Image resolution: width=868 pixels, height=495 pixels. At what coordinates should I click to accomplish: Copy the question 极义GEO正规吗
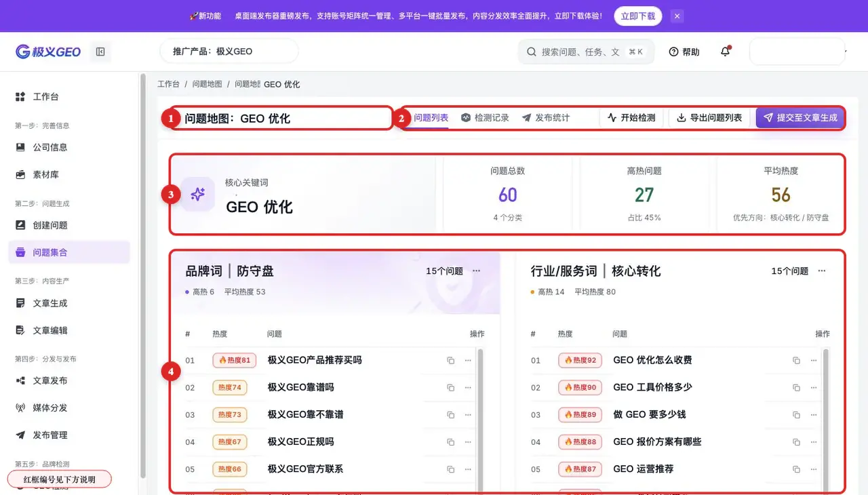click(x=450, y=441)
